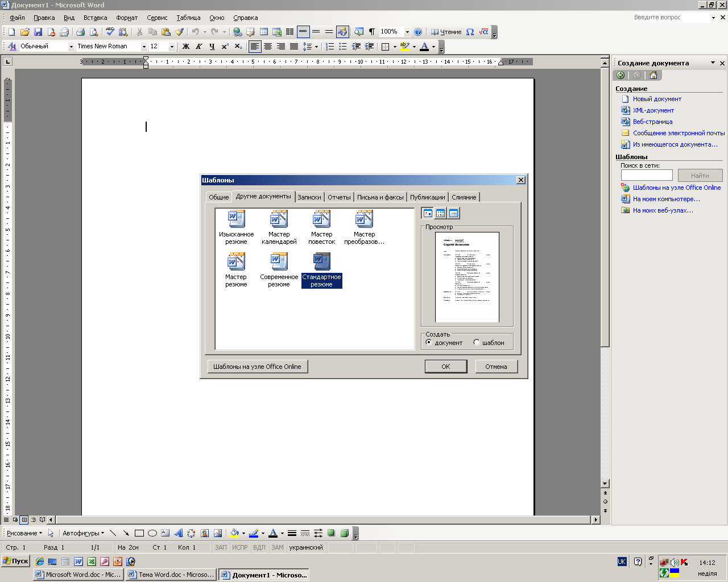728x582 pixels.
Task: Click the Cut scissors icon
Action: (139, 32)
